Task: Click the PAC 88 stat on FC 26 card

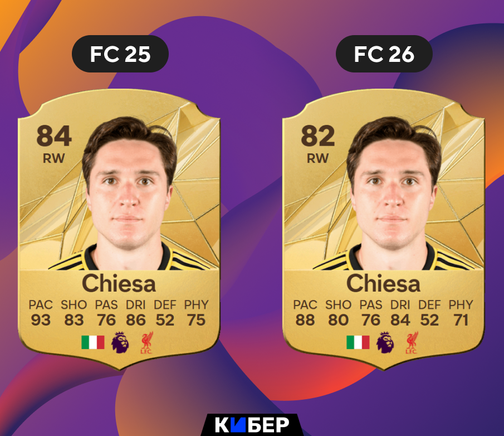Action: 305,313
